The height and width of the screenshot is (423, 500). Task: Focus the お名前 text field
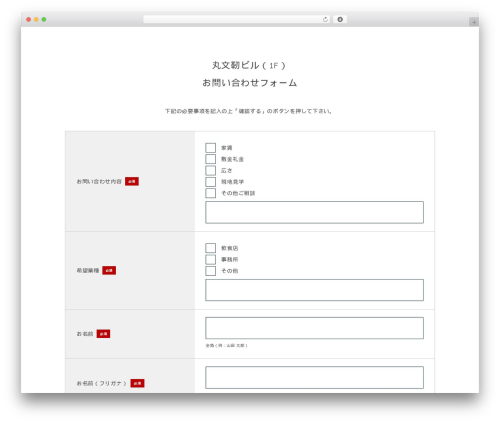[314, 328]
